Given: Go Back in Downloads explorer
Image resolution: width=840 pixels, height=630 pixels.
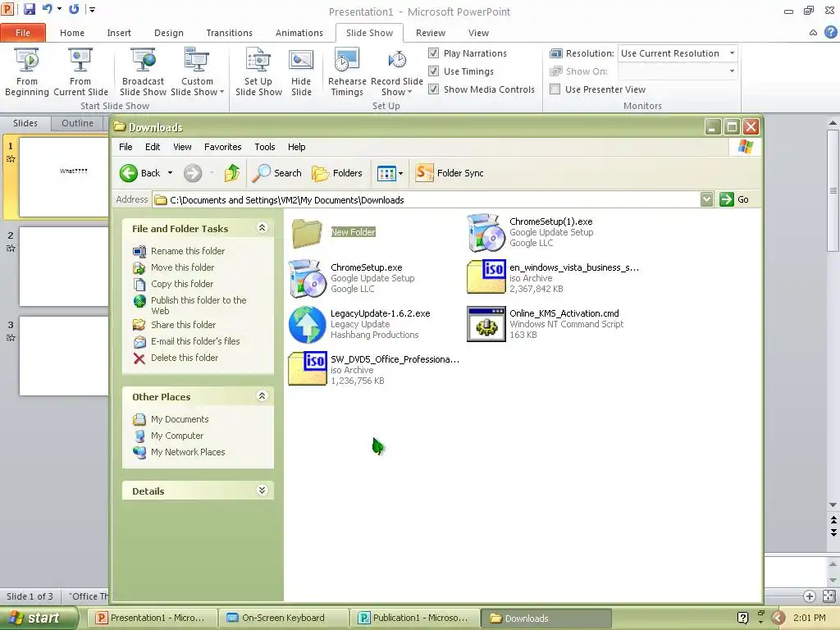Looking at the screenshot, I should [139, 173].
